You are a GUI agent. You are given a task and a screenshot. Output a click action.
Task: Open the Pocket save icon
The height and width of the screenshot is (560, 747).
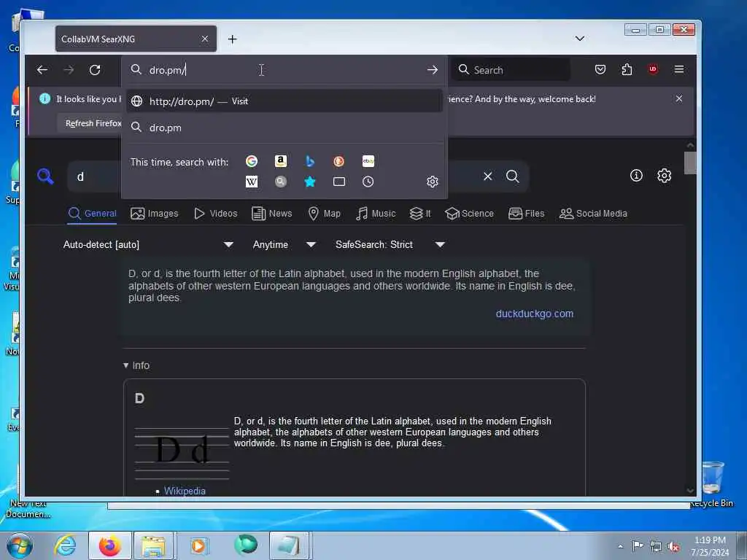pos(600,69)
